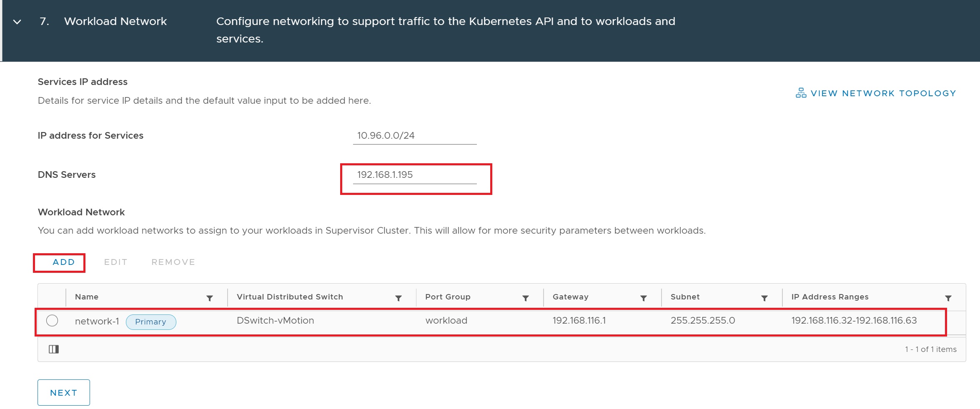Click the DSwitch-vMotion table cell
The width and height of the screenshot is (980, 409).
[x=275, y=321]
